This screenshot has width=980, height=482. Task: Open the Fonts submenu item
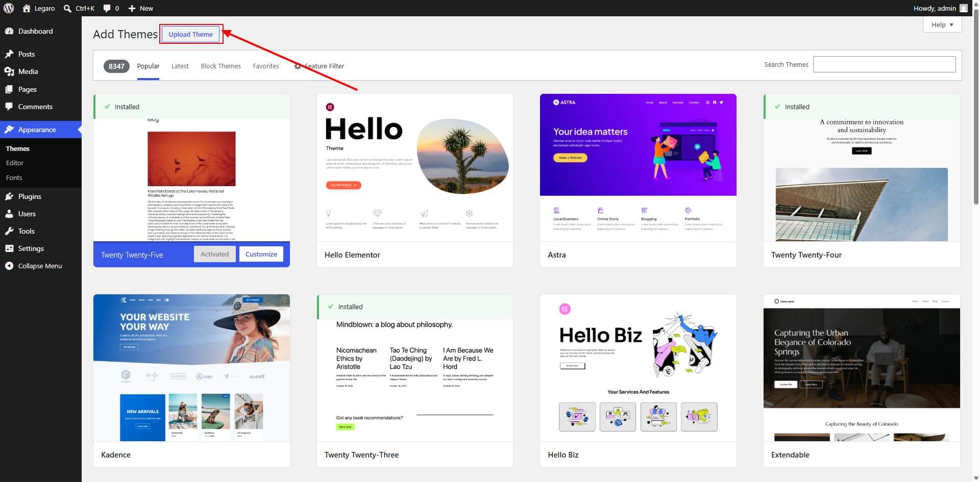tap(14, 177)
